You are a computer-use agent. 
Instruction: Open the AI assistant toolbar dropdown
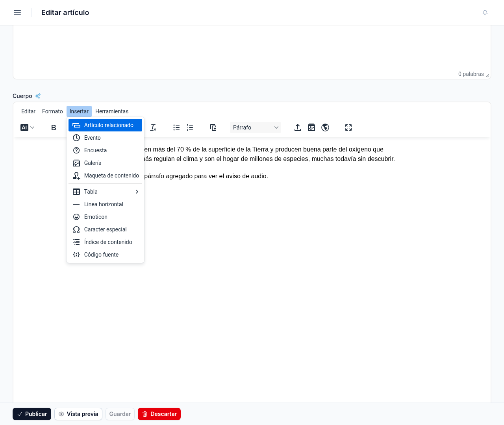(x=28, y=128)
